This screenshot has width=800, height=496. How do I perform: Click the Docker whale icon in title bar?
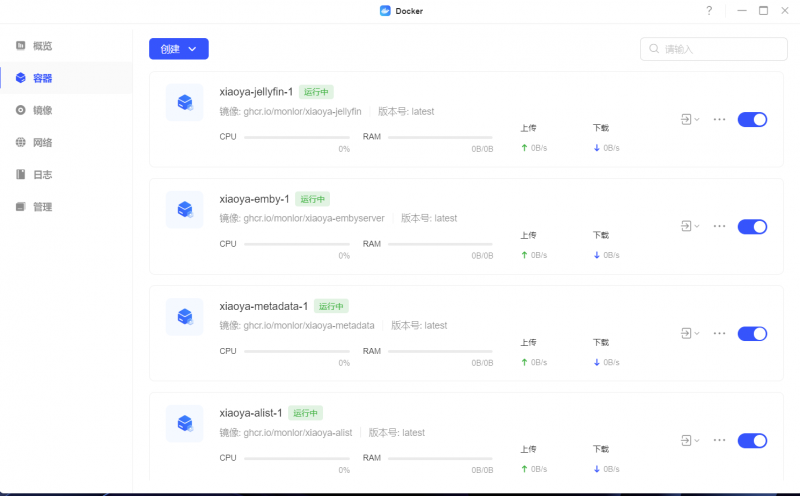385,11
